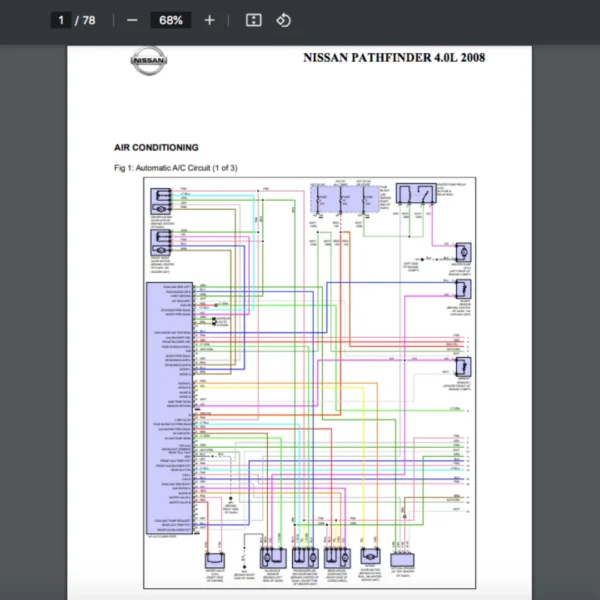Click the Fig 1 Automatic A/C Circuit caption
The image size is (600, 600).
176,167
